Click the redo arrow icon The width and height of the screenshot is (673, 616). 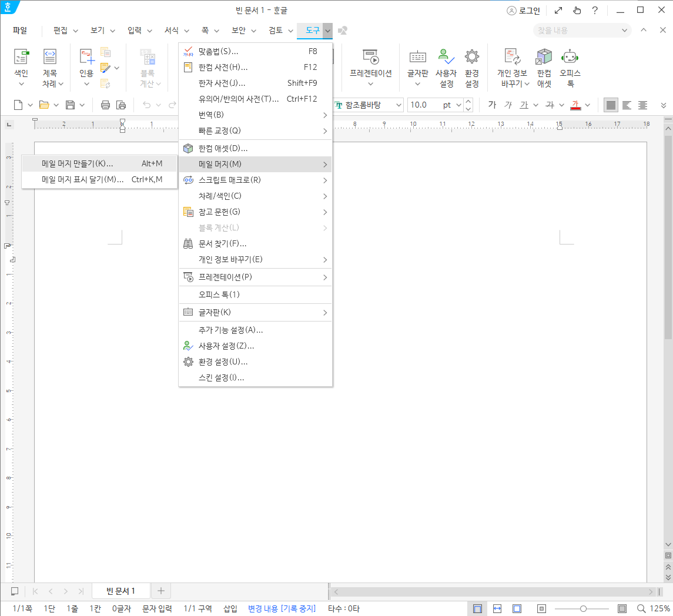pos(172,105)
